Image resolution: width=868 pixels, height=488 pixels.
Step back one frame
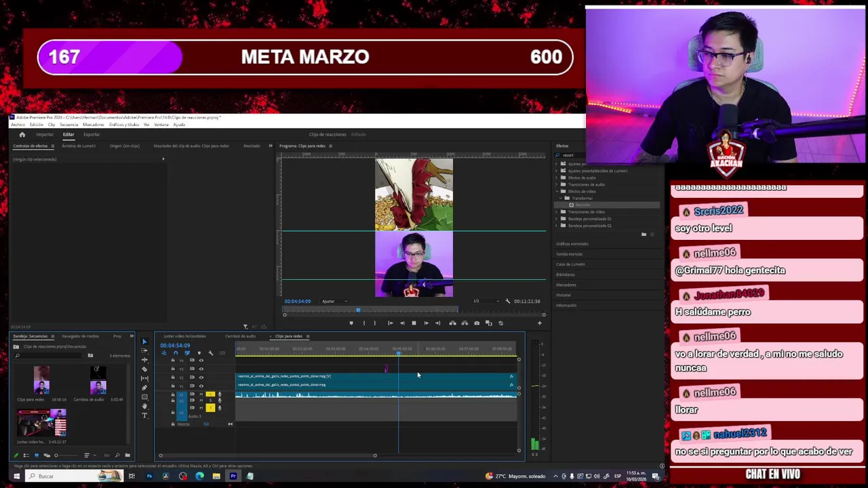click(x=402, y=323)
